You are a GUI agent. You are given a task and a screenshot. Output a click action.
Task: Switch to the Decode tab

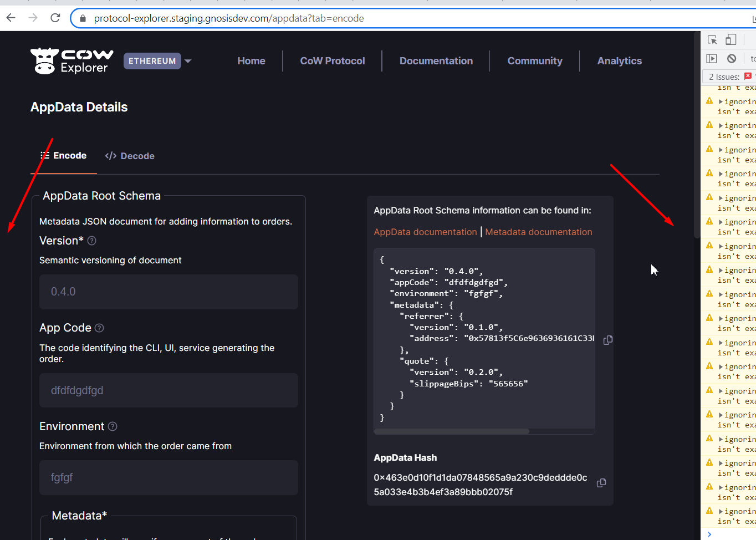pos(130,156)
